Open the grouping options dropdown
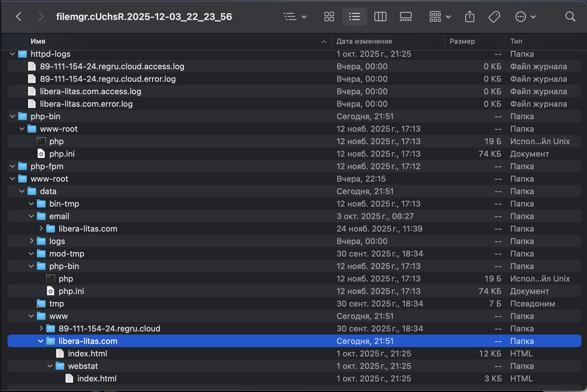Viewport: 587px width, 392px height. [x=440, y=17]
